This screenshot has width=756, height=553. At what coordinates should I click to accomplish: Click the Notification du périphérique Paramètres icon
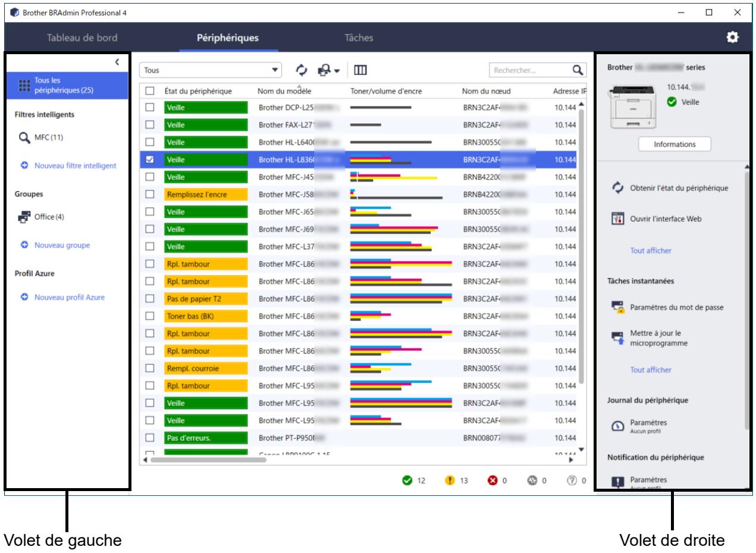(x=617, y=481)
